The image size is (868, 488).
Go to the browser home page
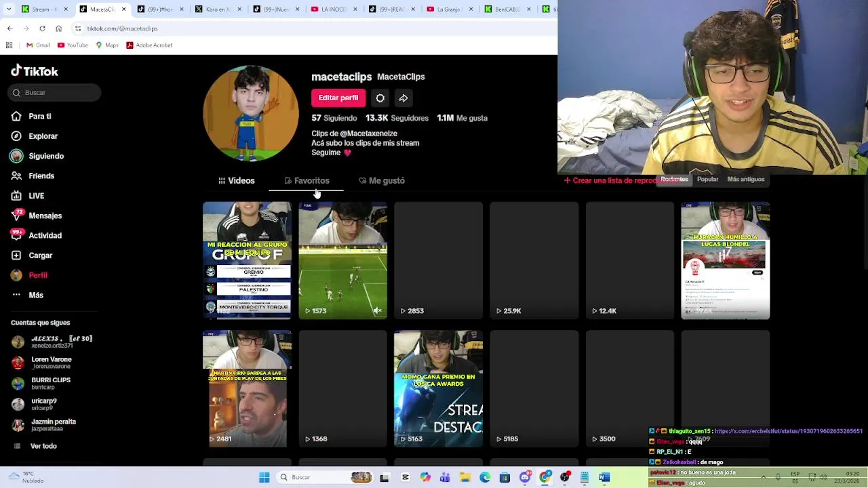click(58, 28)
